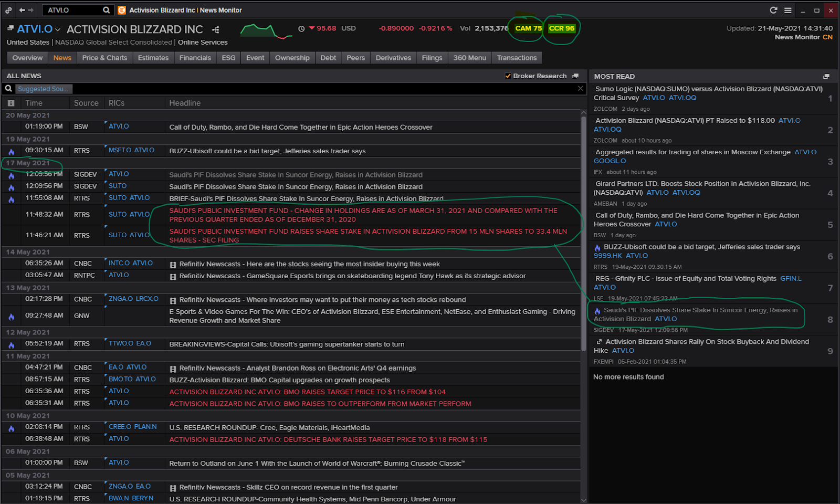
Task: Click the Newscasts icon on the insider buying headline
Action: click(x=173, y=265)
